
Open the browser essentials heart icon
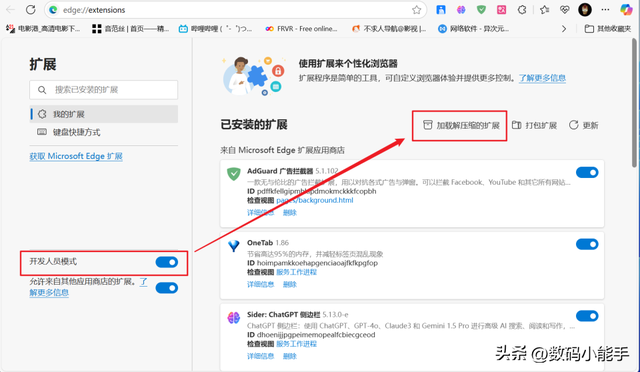point(564,10)
